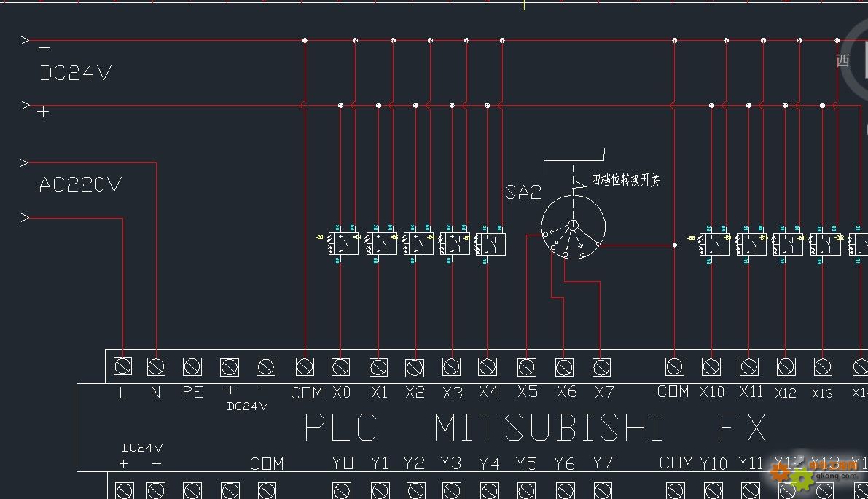Select the L terminal label
Screen dimensions: 868x499
(123, 392)
